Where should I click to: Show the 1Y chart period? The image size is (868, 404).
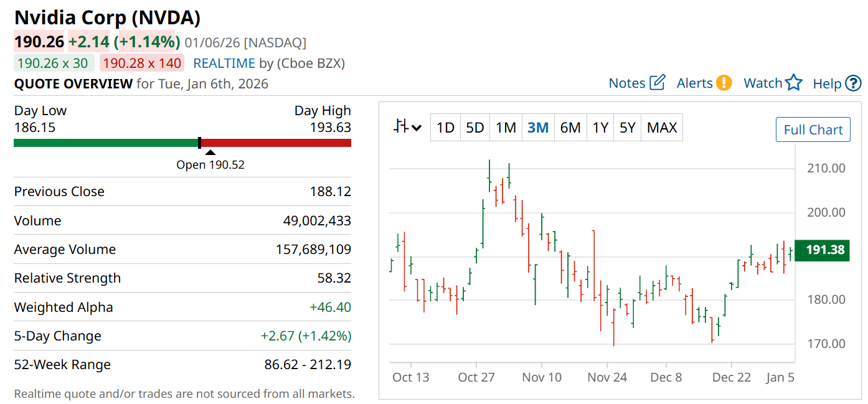pyautogui.click(x=600, y=128)
